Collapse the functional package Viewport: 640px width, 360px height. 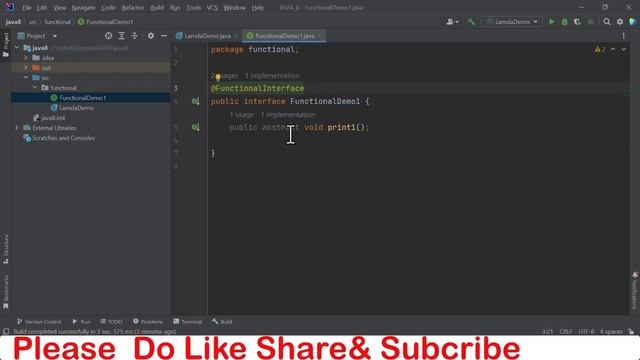pos(35,88)
